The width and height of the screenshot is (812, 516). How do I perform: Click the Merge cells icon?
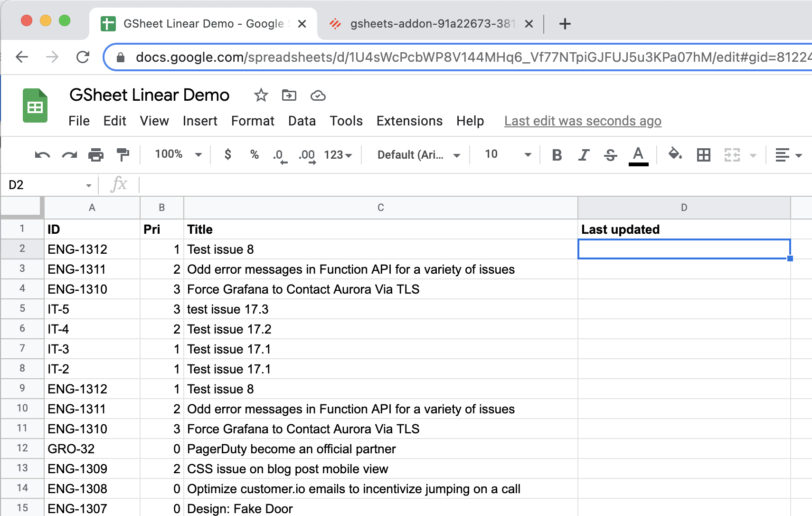(732, 155)
